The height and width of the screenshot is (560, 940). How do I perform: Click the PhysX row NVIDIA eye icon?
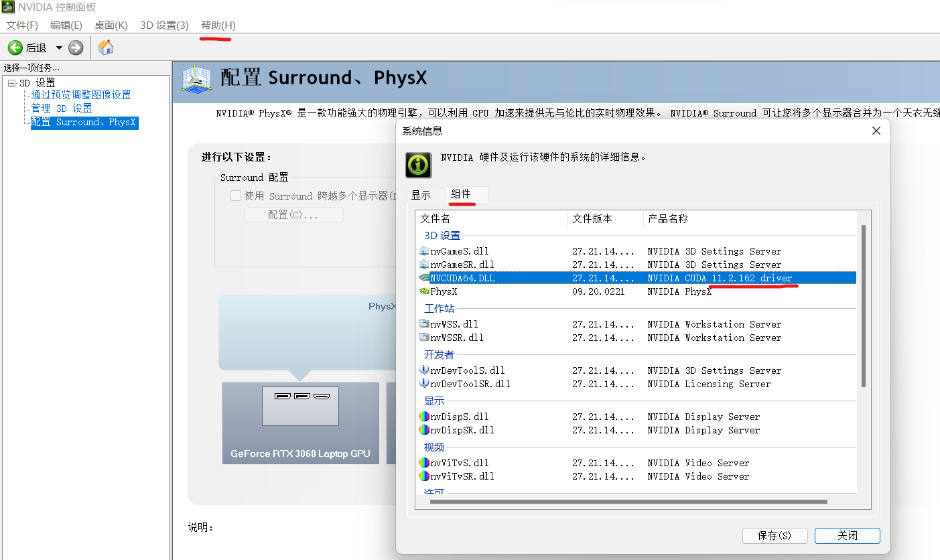(x=424, y=291)
